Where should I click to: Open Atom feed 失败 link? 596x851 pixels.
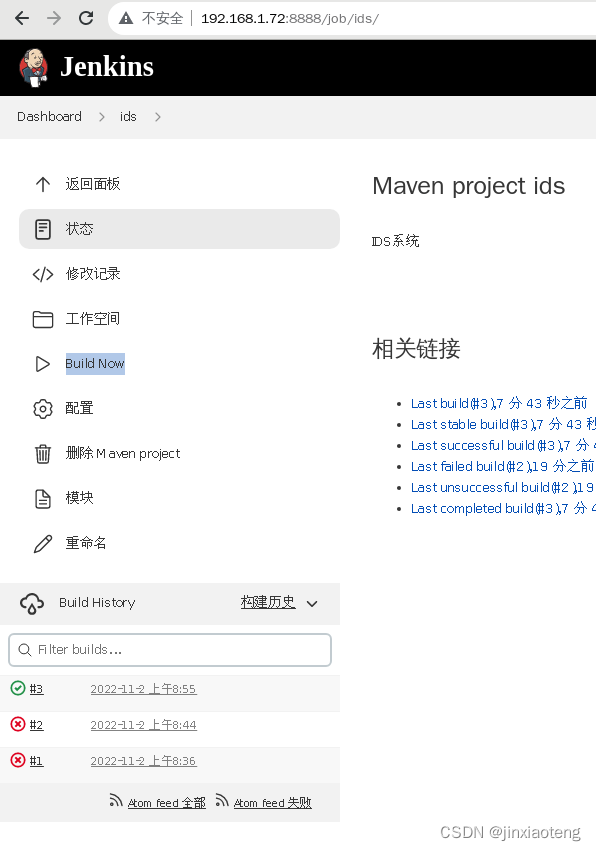(x=272, y=803)
